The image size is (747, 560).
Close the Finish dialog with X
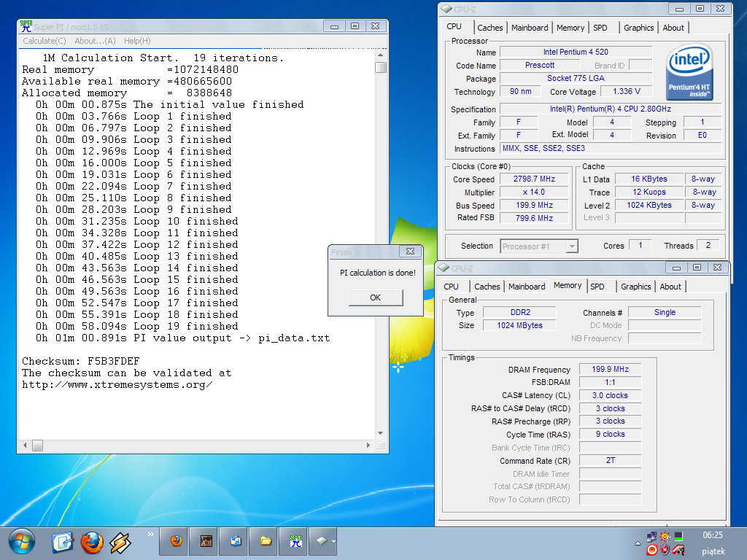pos(411,252)
